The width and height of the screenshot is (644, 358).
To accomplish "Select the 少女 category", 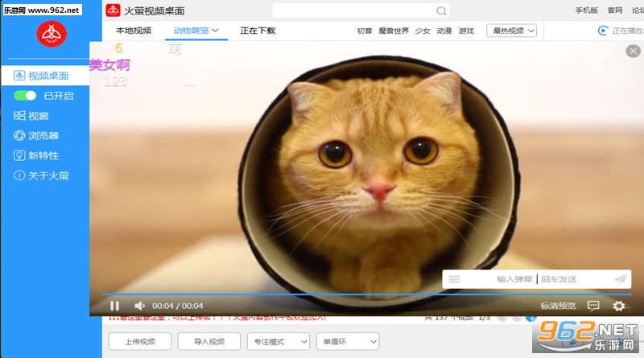I will (x=422, y=31).
